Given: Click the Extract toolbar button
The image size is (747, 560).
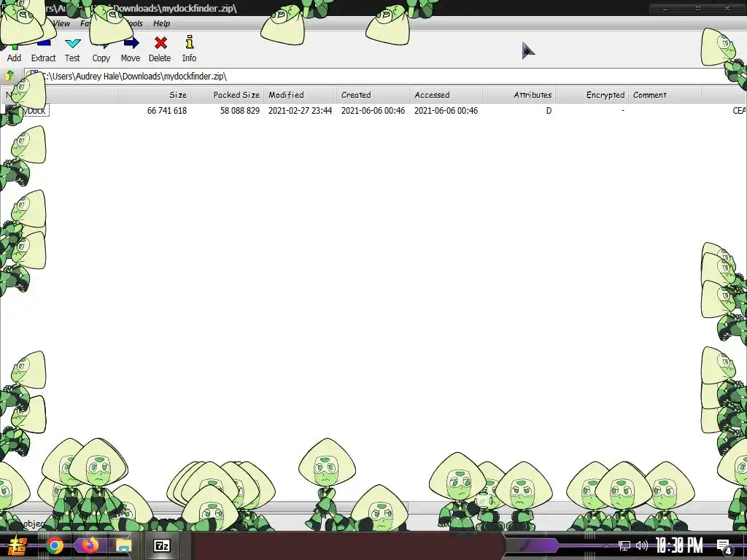Looking at the screenshot, I should point(43,49).
